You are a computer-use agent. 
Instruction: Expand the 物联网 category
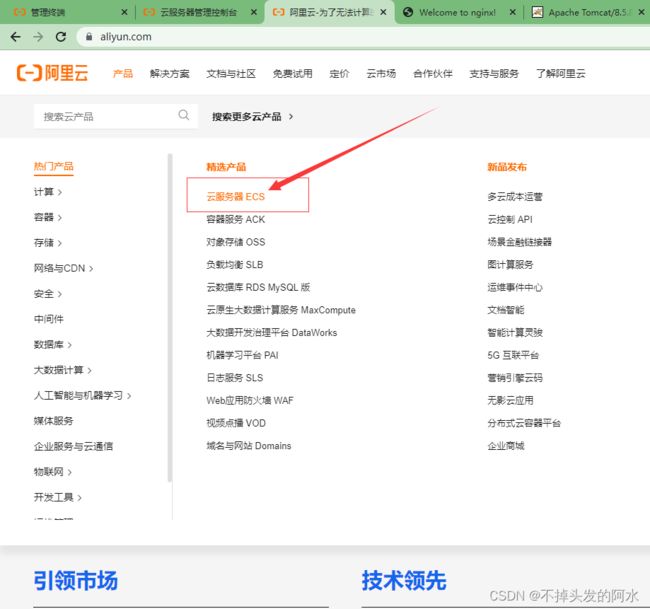tap(53, 472)
